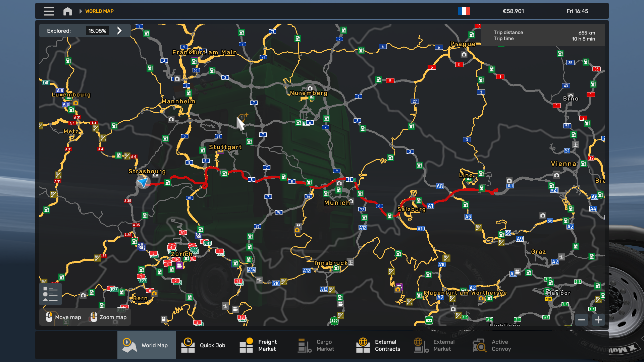This screenshot has width=644, height=362.
Task: Click the camera viewpoint icon near Vienna
Action: click(556, 175)
